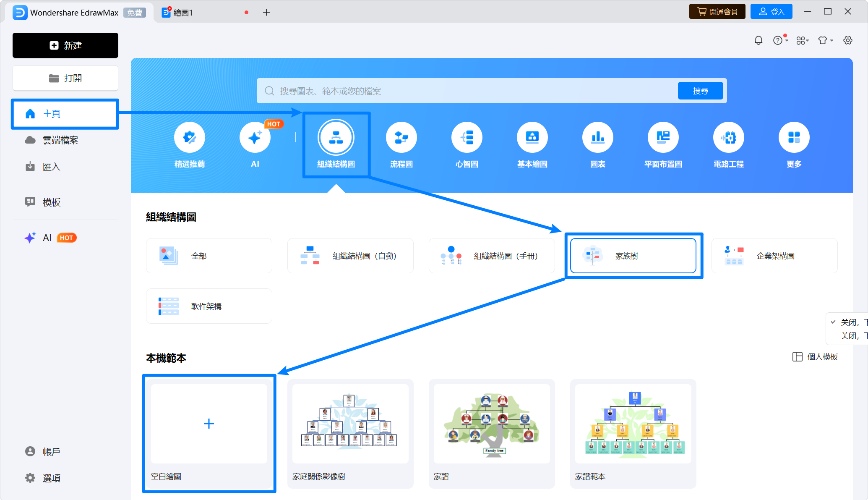Select 組織結構圖 (手冊) subcategory card
The image size is (868, 500).
coord(492,256)
